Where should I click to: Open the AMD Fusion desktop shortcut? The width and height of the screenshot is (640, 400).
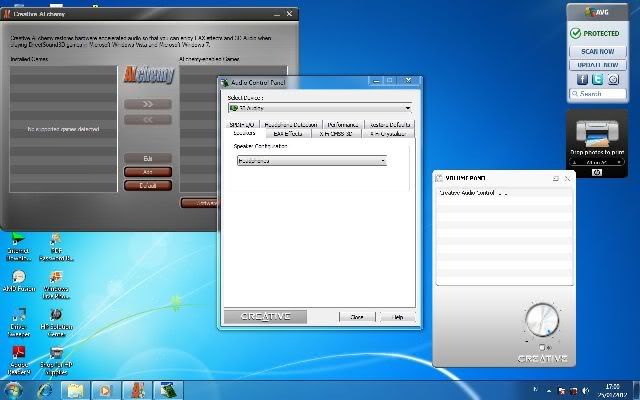pyautogui.click(x=19, y=281)
